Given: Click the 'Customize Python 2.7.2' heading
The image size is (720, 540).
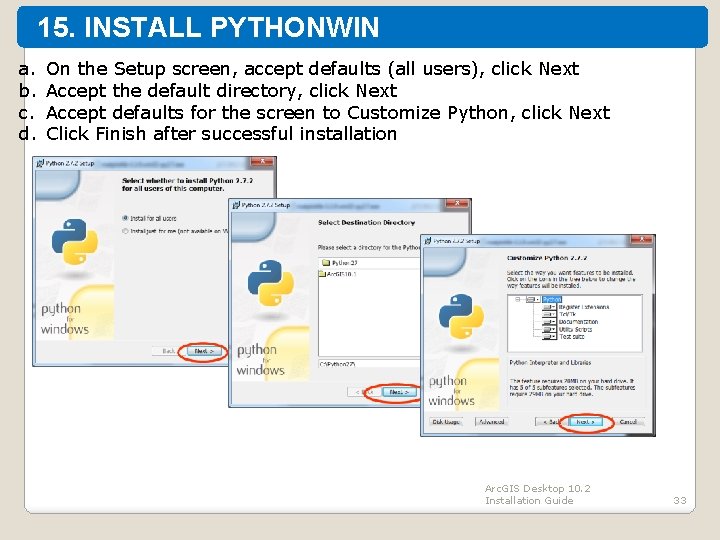Looking at the screenshot, I should pyautogui.click(x=547, y=258).
